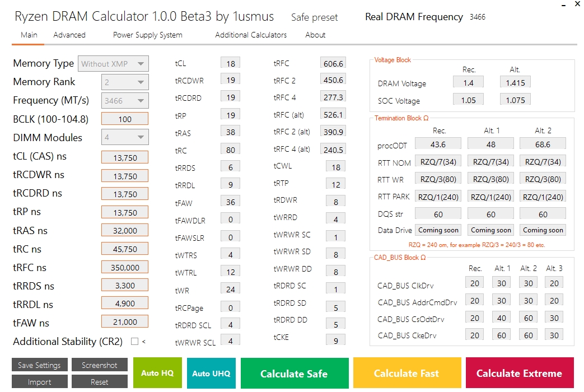Select the recommended RTT PARK RZQ/1(240)
Image resolution: width=584 pixels, height=392 pixels.
pyautogui.click(x=438, y=197)
